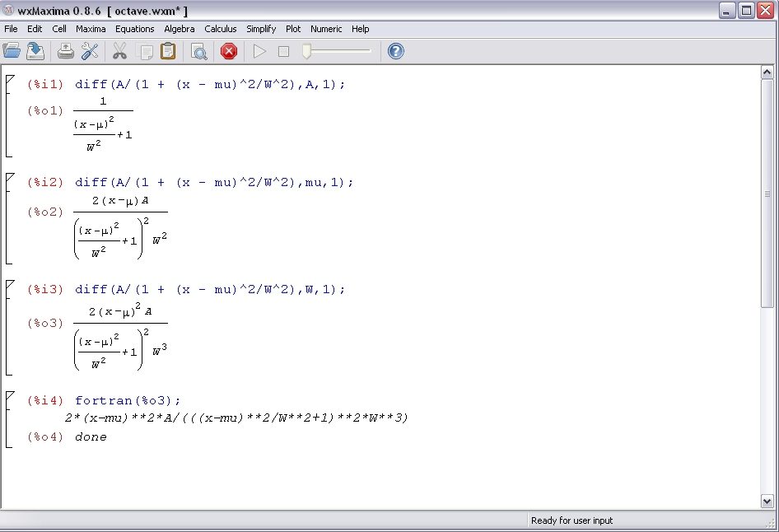Screen dimensions: 779x532
Task: Place cursor in %i2 diff mu input
Action: (214, 182)
